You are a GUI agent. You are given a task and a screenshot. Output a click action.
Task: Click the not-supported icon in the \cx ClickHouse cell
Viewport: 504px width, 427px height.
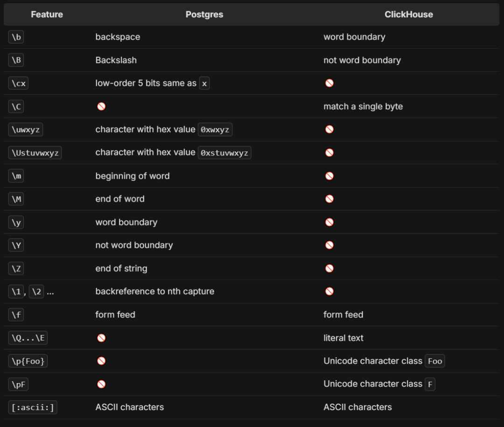pos(329,83)
